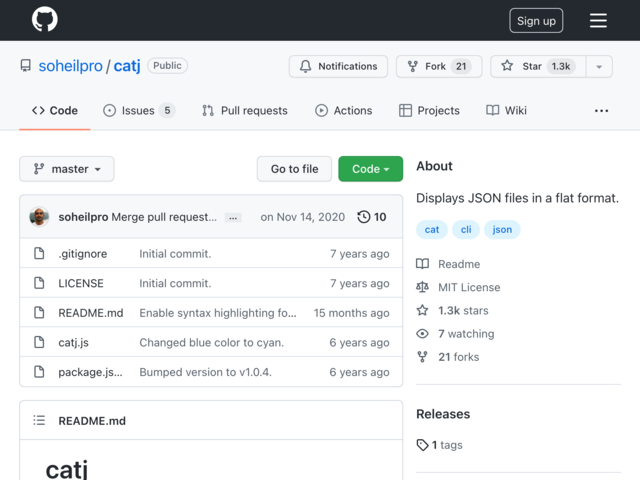Switch to the Issues tab

[x=138, y=110]
